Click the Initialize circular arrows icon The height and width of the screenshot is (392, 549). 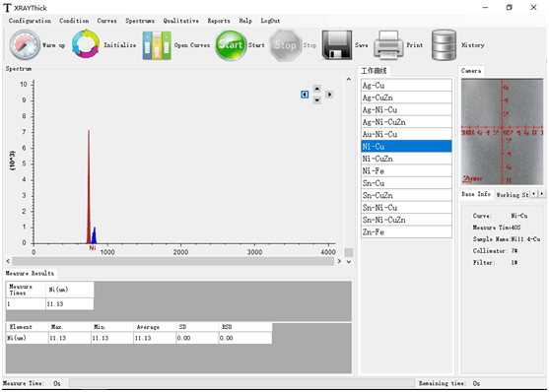86,44
